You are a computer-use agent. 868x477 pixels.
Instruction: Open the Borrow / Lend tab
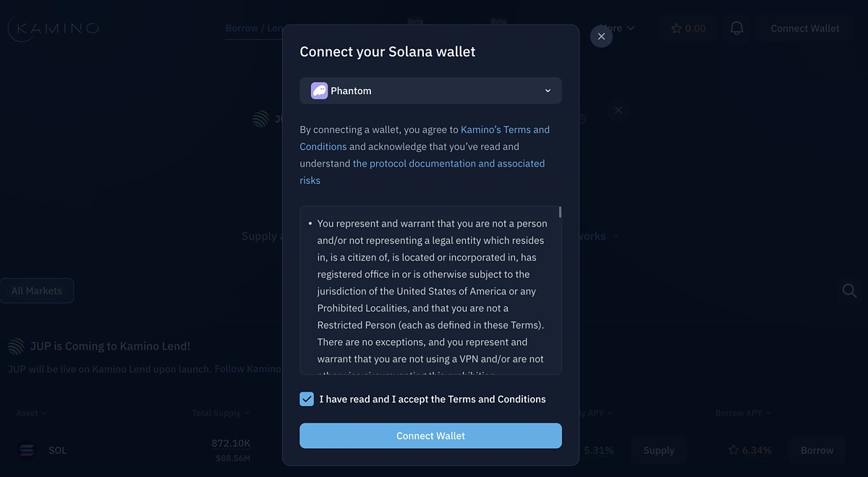[255, 28]
